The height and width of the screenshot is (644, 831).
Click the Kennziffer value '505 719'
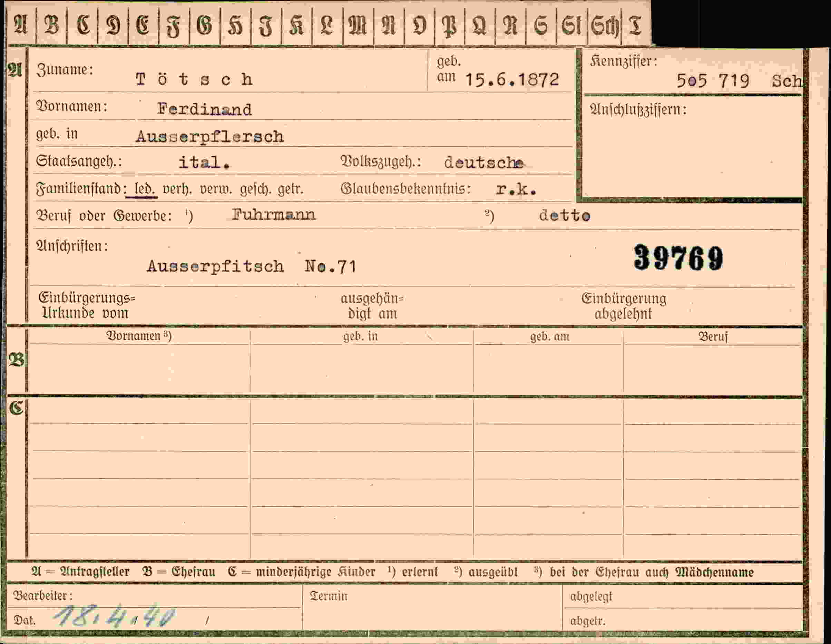(713, 81)
